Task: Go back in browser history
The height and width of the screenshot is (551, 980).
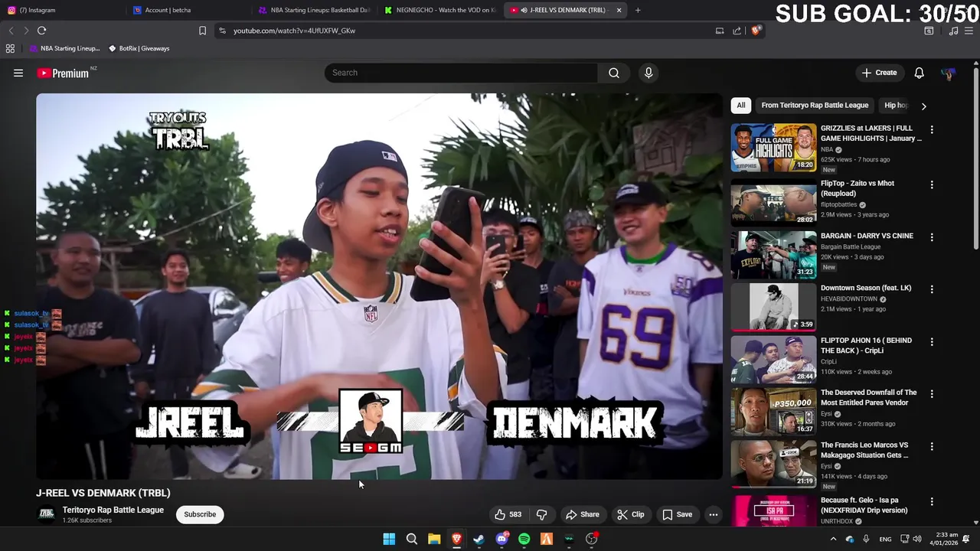Action: click(x=11, y=31)
